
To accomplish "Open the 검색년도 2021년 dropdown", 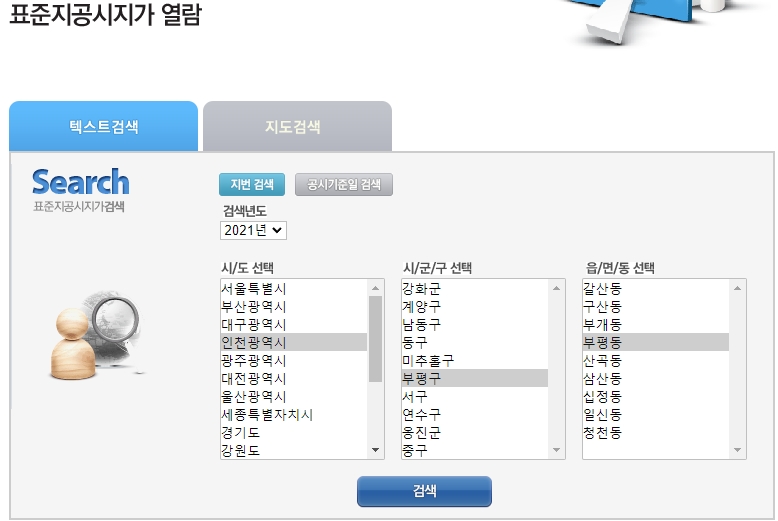I will pyautogui.click(x=253, y=230).
